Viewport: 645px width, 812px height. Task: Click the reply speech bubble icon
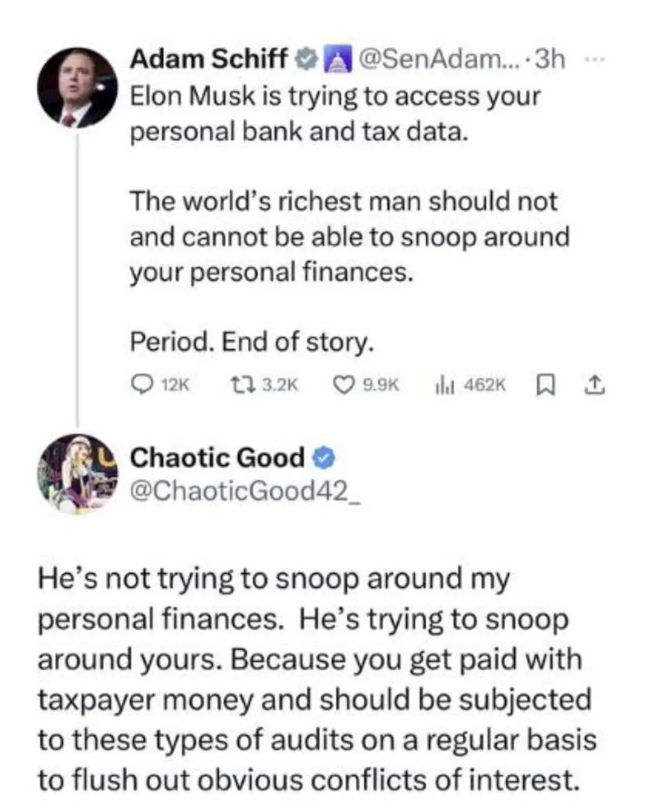[x=142, y=384]
